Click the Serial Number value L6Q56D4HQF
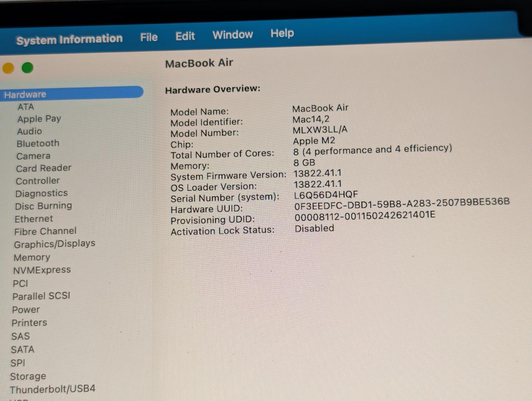The width and height of the screenshot is (532, 401). (x=326, y=195)
